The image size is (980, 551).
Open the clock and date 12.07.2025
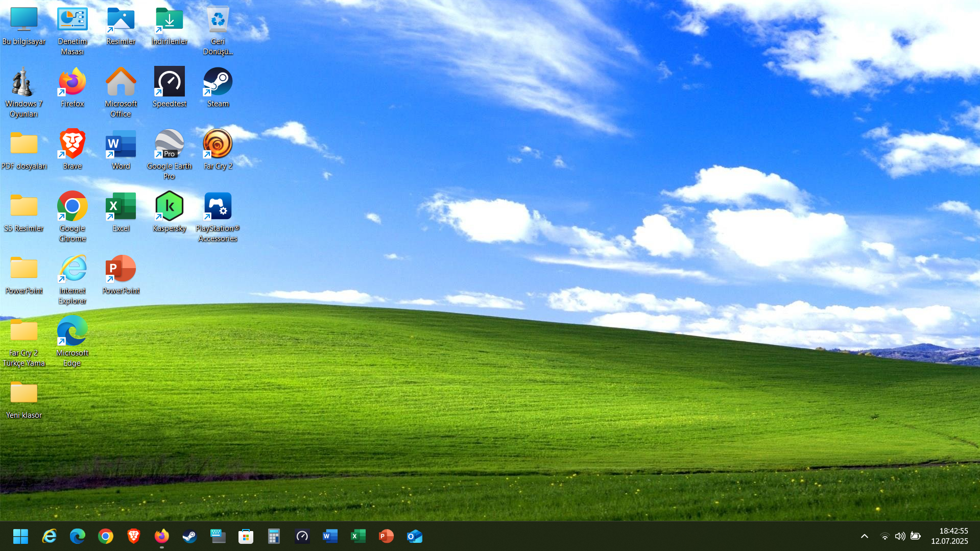tap(949, 536)
